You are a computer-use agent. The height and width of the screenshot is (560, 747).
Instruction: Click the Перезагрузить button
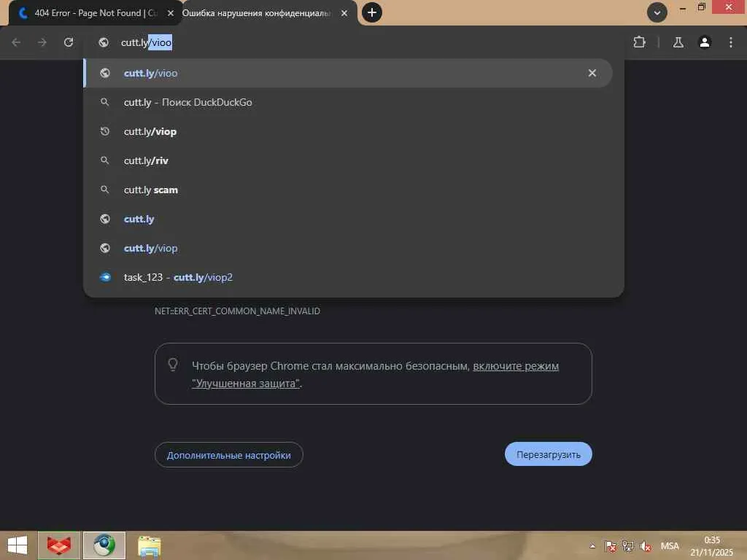point(549,455)
